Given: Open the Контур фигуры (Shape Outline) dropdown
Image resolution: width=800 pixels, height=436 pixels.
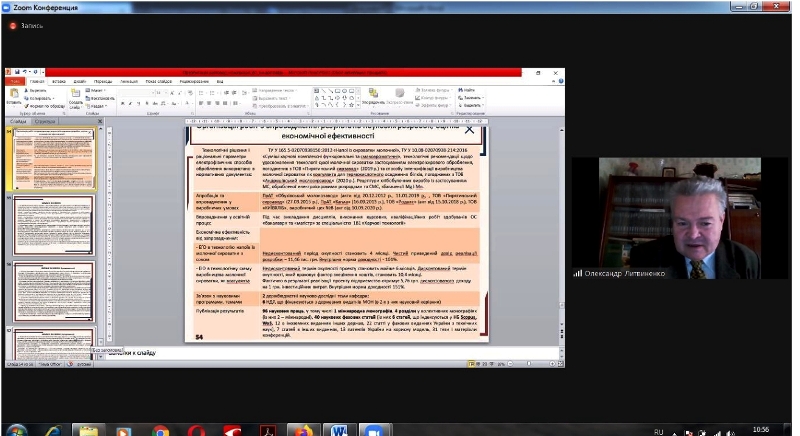Looking at the screenshot, I should coord(434,97).
